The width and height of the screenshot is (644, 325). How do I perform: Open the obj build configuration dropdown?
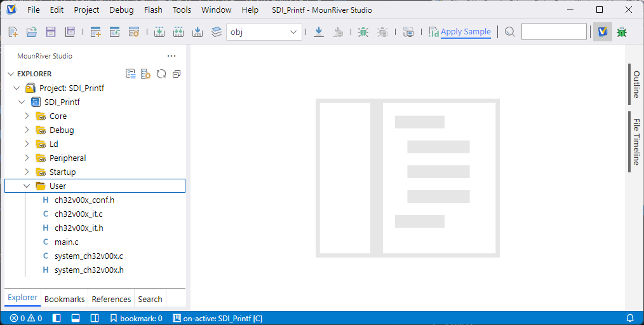click(x=264, y=32)
